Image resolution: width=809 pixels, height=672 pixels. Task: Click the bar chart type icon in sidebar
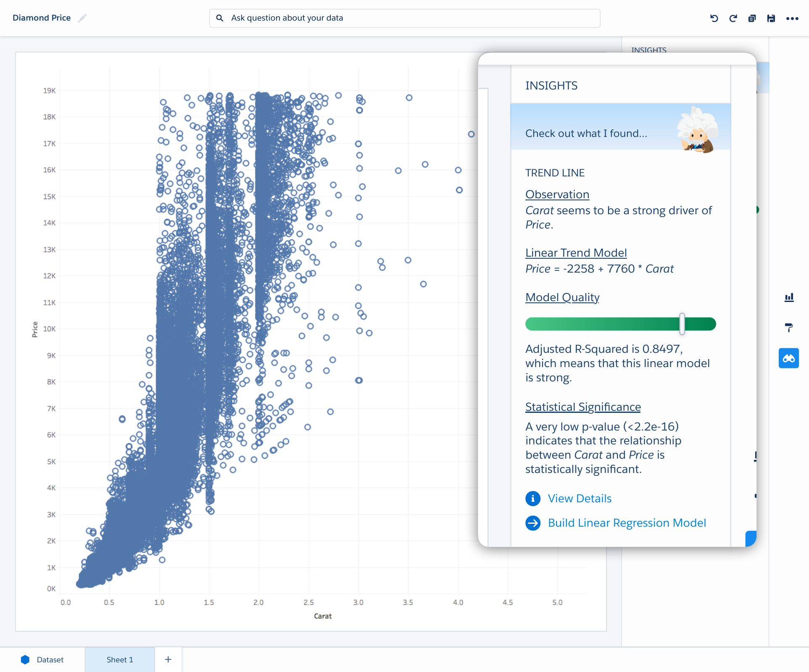[x=789, y=297]
